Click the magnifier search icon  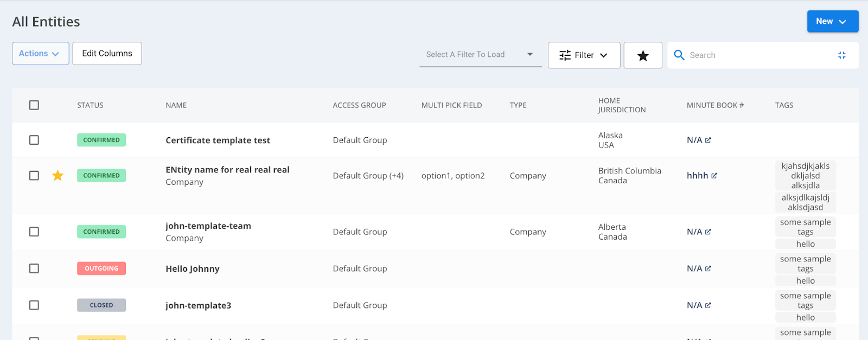[x=679, y=55]
